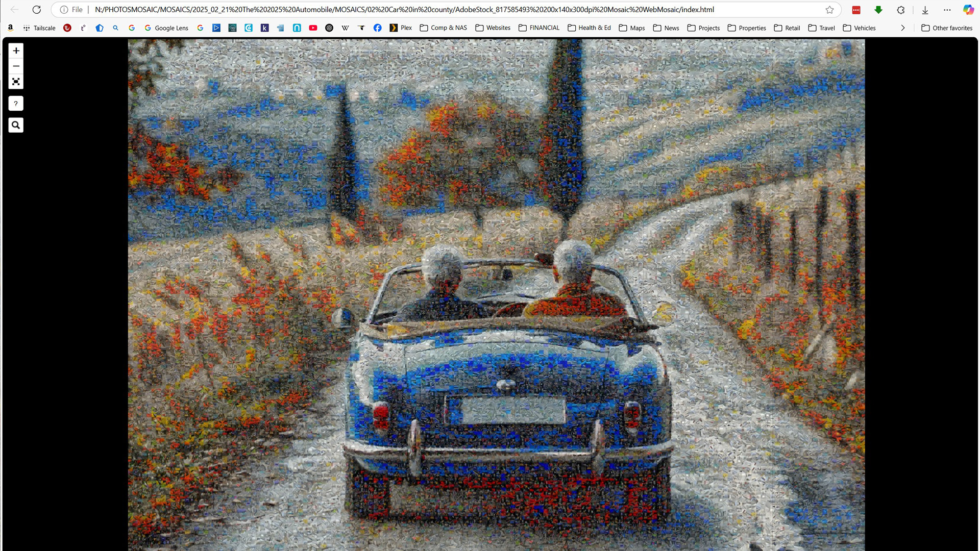Expand the Comp & NAS favorites folder

[443, 28]
